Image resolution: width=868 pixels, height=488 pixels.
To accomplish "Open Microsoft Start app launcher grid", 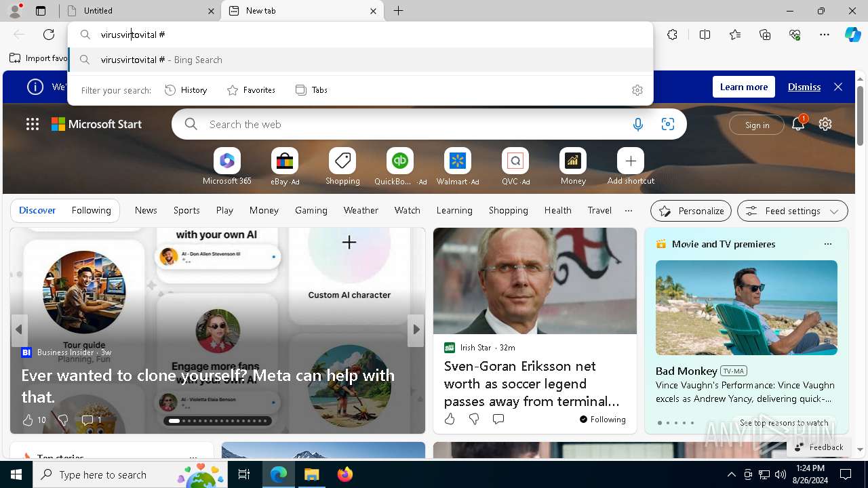I will [33, 124].
